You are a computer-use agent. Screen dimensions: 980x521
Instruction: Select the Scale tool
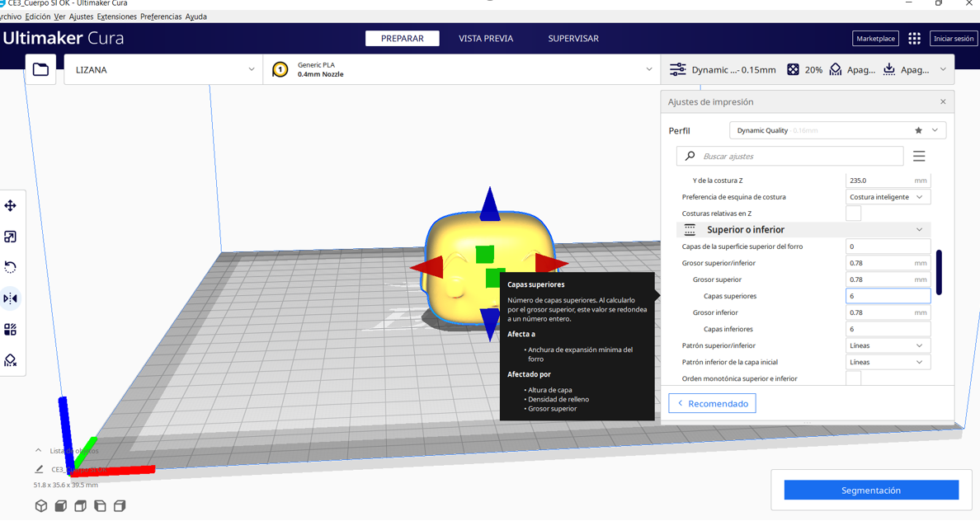click(x=11, y=237)
